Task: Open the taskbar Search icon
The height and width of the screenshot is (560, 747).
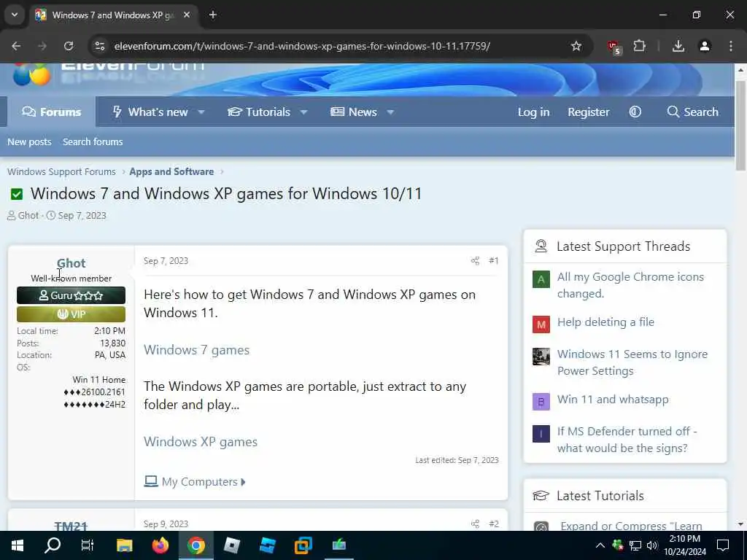Action: point(53,545)
